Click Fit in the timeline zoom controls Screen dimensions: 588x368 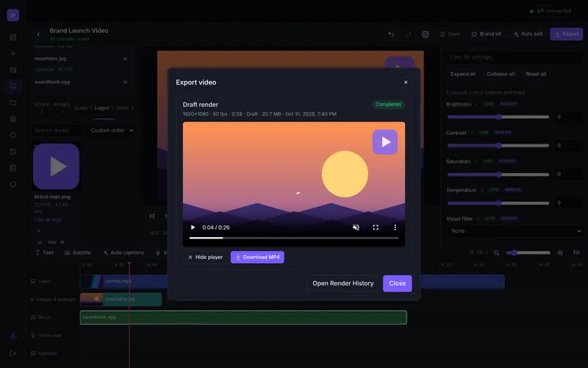(576, 252)
